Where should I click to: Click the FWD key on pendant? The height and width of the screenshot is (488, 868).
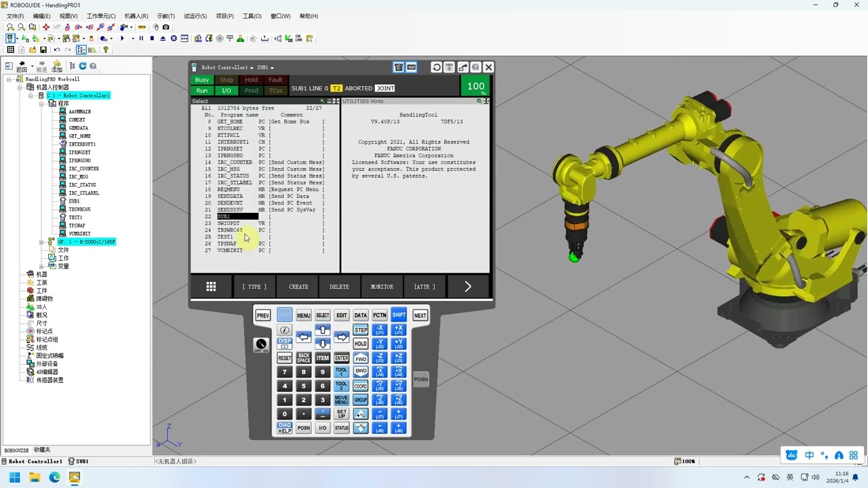[x=361, y=359]
